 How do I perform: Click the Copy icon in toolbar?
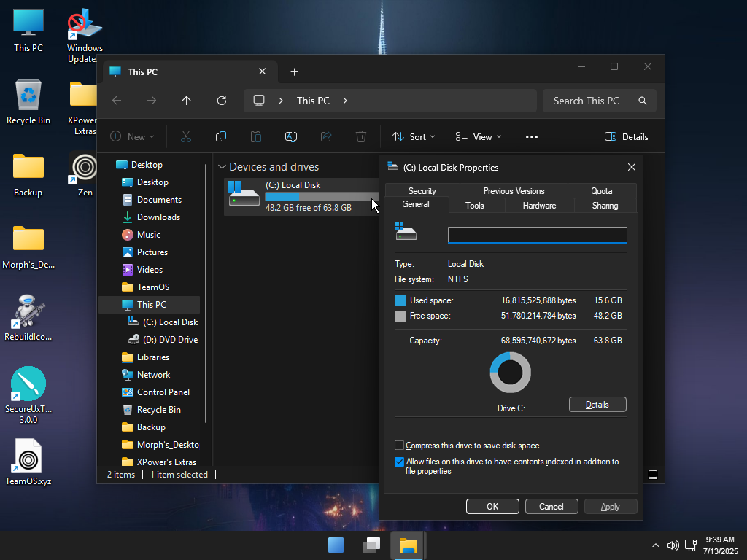221,136
